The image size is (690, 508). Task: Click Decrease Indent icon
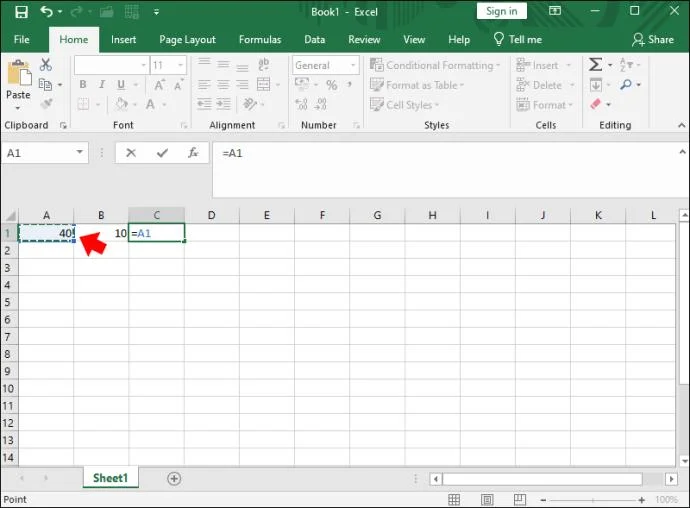click(204, 104)
